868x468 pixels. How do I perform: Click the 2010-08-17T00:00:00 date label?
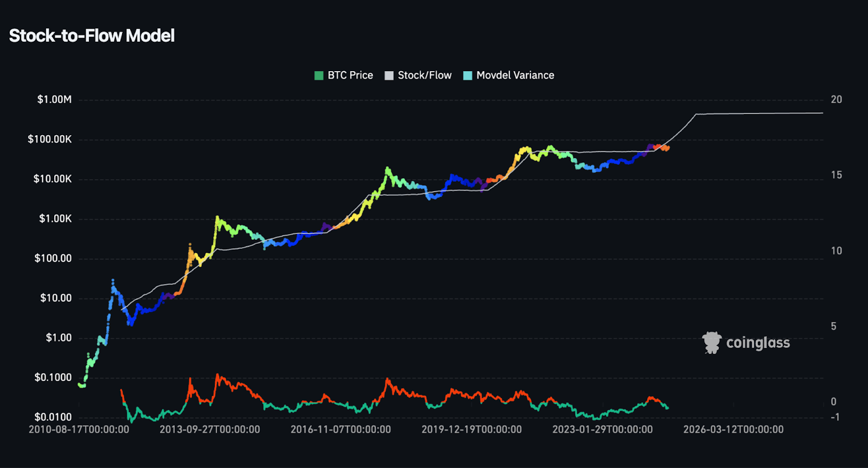[79, 429]
